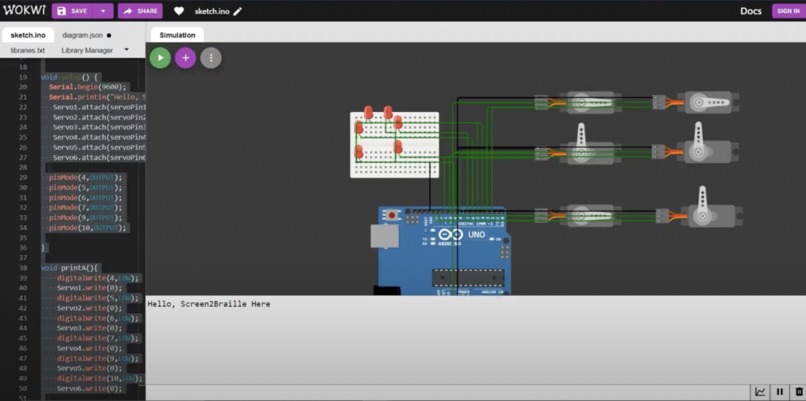Click pinMode(10,OUTPUT) code line
Viewport: 806px width, 401px height.
coord(86,228)
